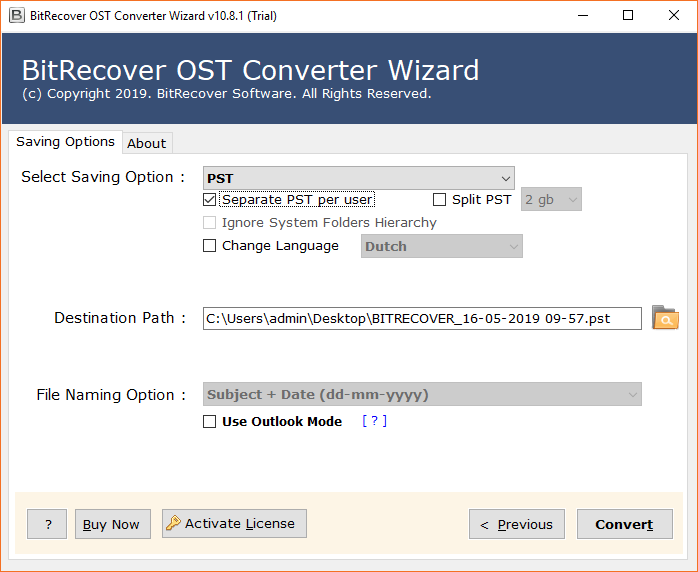The width and height of the screenshot is (698, 572).
Task: Click the [ ? ] Outlook Mode help link
Action: click(374, 421)
